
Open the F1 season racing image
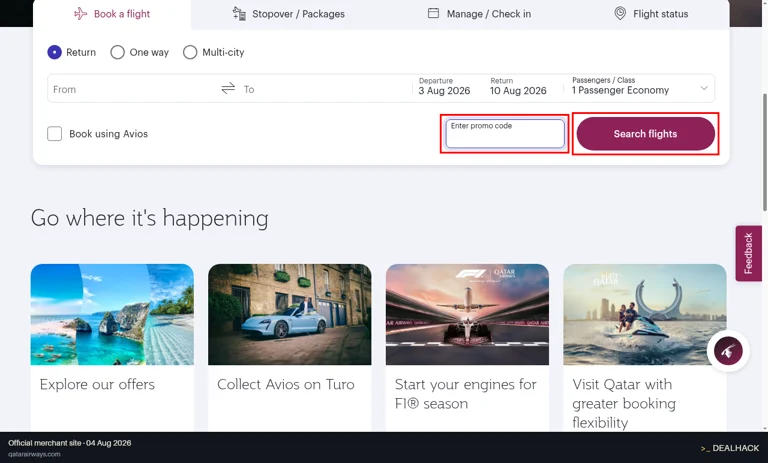point(467,315)
